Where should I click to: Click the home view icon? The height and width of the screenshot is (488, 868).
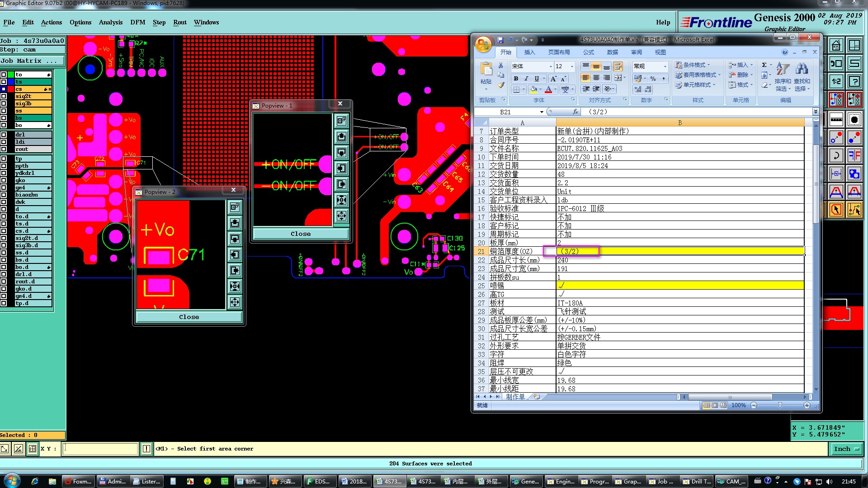pyautogui.click(x=836, y=46)
